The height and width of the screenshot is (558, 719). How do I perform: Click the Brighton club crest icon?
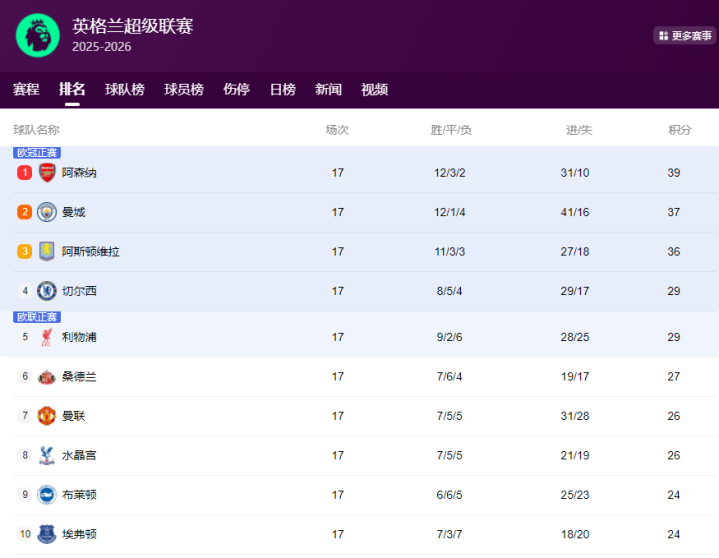coord(47,495)
